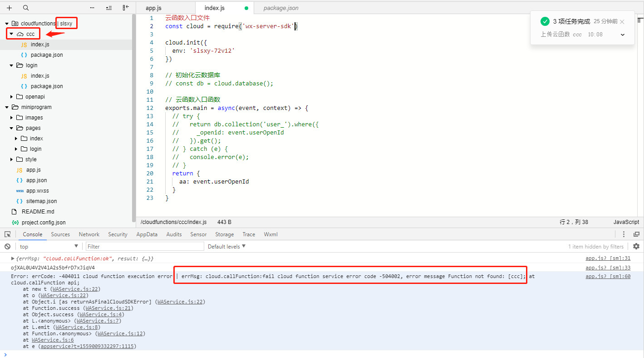This screenshot has height=358, width=644.
Task: Open the WAService.js:12 stack trace link
Action: (x=121, y=333)
